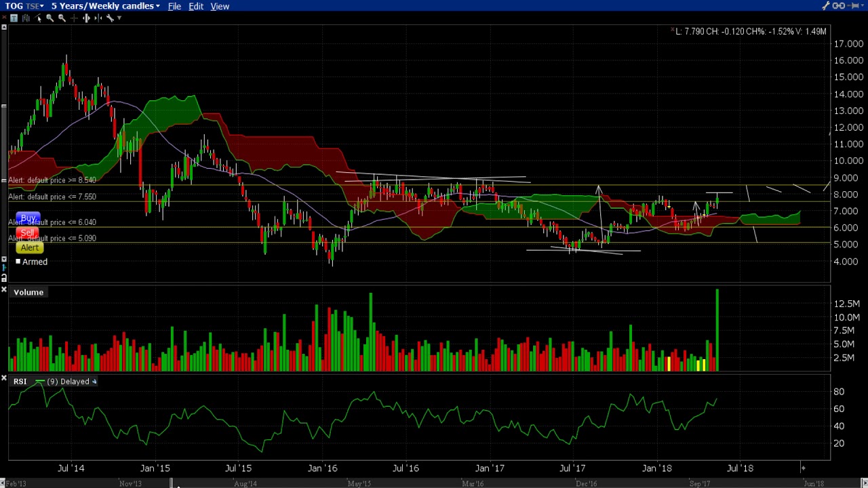
Task: Open the TOG TSE symbol dropdown
Action: (x=24, y=6)
